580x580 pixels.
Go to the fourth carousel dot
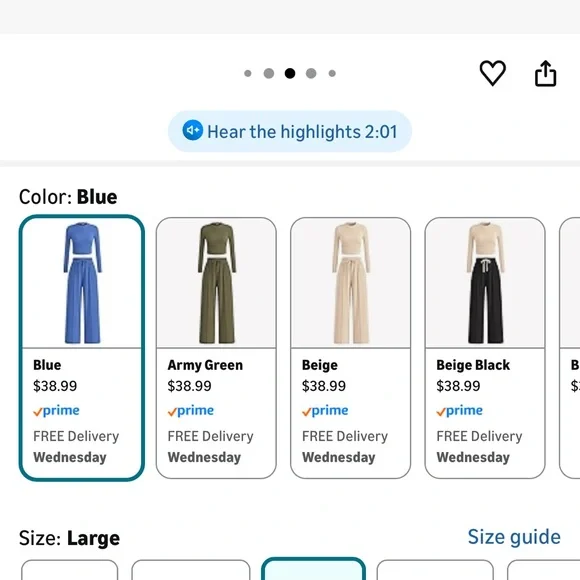pos(311,73)
